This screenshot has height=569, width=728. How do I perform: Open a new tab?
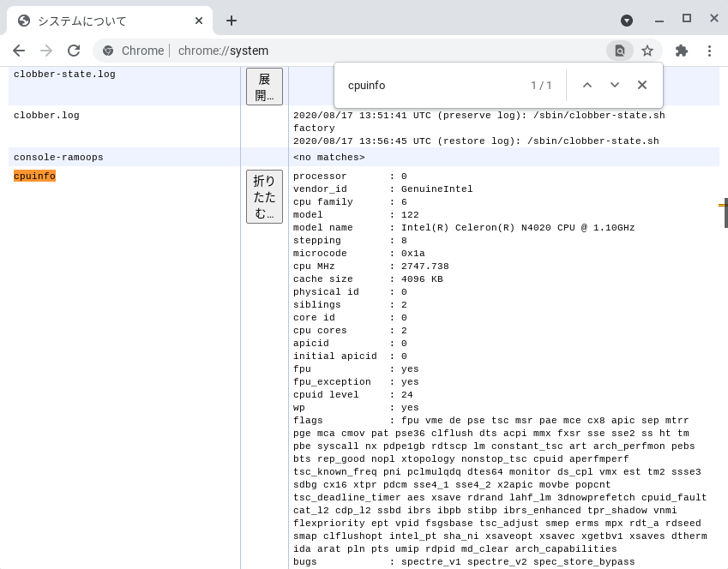tap(231, 21)
